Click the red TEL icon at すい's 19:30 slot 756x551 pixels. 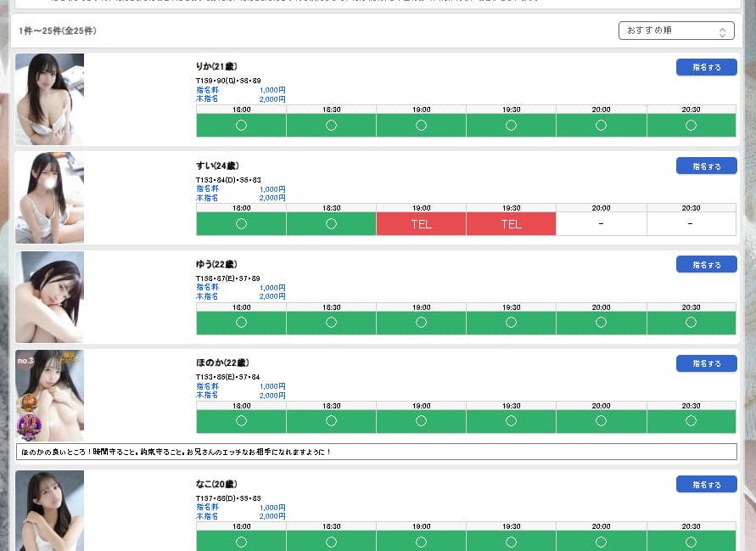511,224
